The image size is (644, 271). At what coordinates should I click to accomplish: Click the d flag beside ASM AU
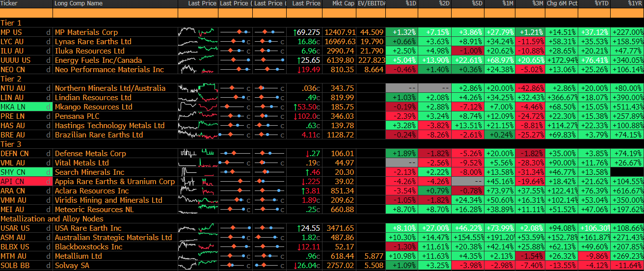[x=48, y=238]
